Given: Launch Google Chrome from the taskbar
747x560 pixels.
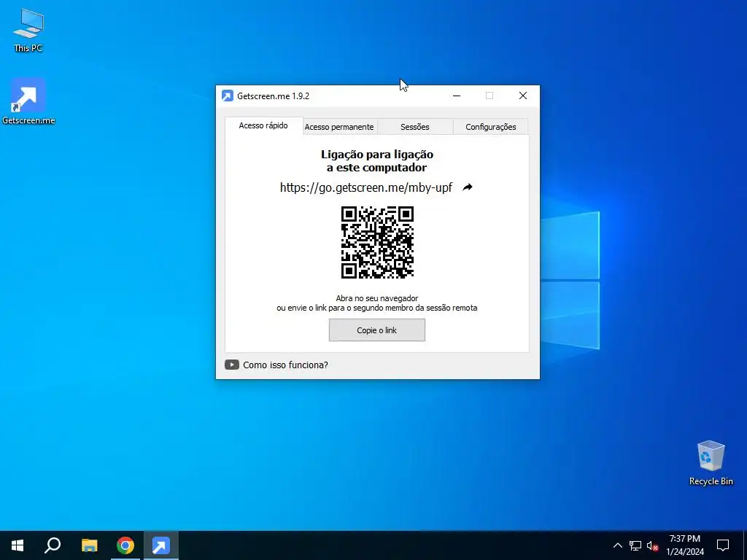Looking at the screenshot, I should pos(125,545).
